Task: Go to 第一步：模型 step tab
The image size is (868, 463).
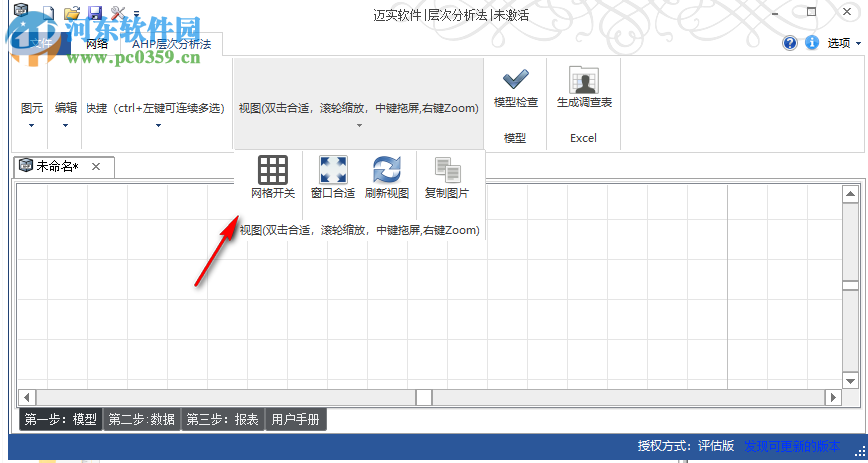Action: pyautogui.click(x=61, y=420)
